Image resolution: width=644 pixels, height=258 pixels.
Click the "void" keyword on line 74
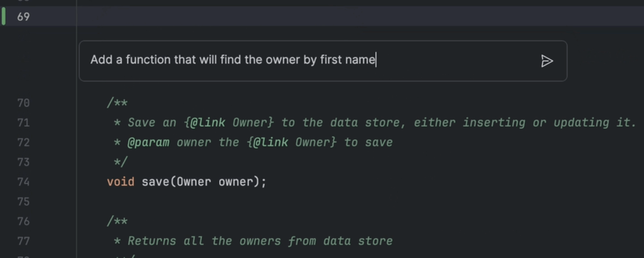tap(120, 182)
